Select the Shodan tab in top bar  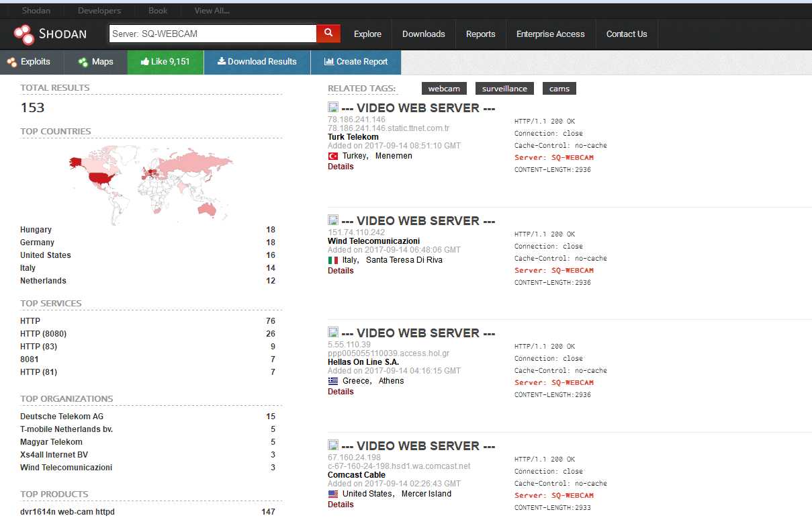(x=36, y=11)
